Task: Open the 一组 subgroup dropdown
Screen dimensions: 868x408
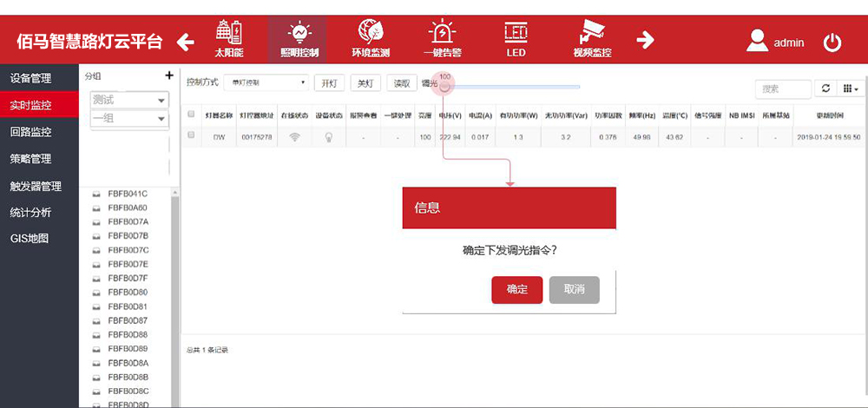Action: [129, 118]
